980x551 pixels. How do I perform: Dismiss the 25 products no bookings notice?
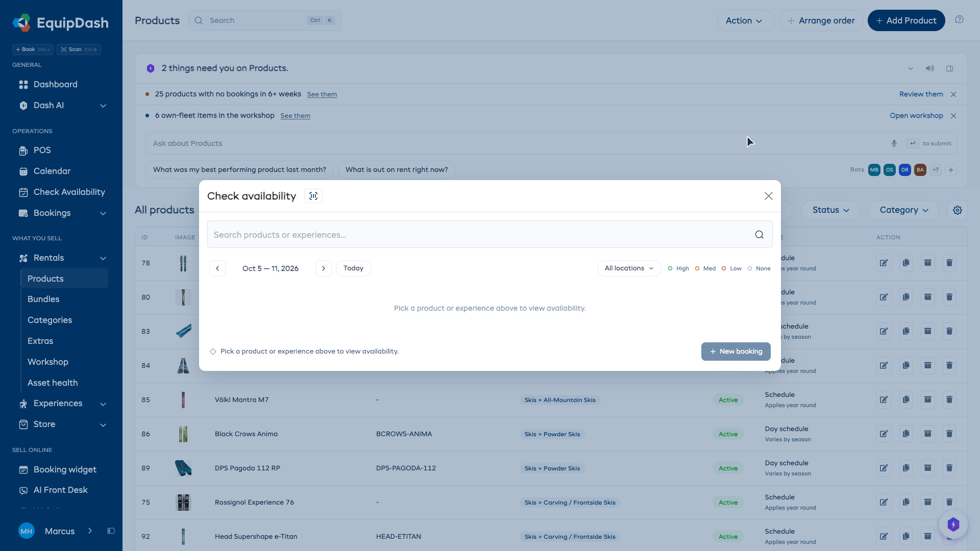click(x=953, y=94)
